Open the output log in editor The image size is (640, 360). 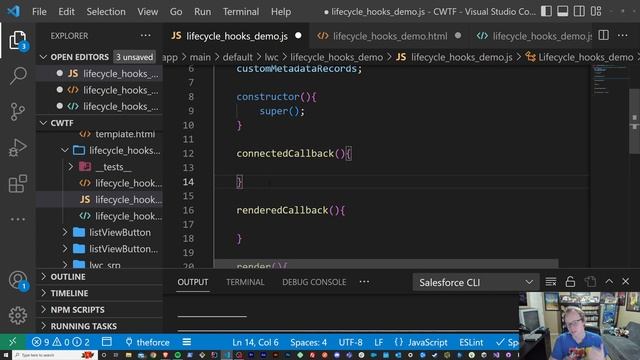(590, 282)
